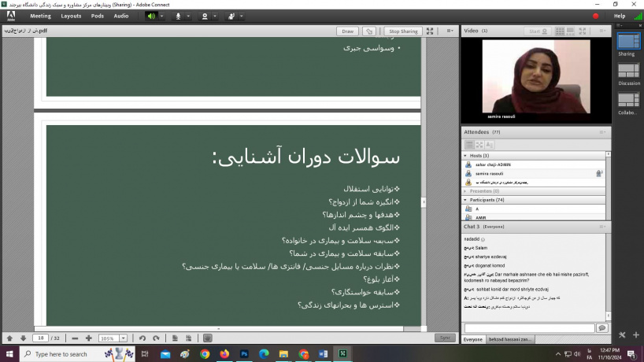The image size is (644, 362).
Task: Open the Pods menu
Action: pos(98,16)
